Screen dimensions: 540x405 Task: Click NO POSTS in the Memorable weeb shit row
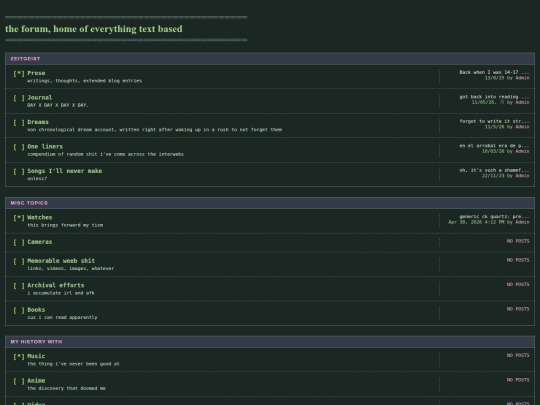tap(518, 260)
